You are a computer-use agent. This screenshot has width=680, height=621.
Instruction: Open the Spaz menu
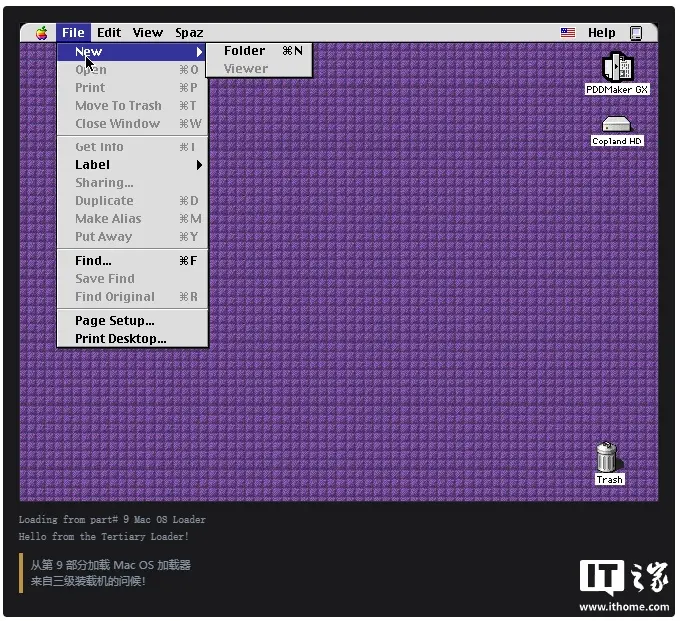(x=189, y=33)
